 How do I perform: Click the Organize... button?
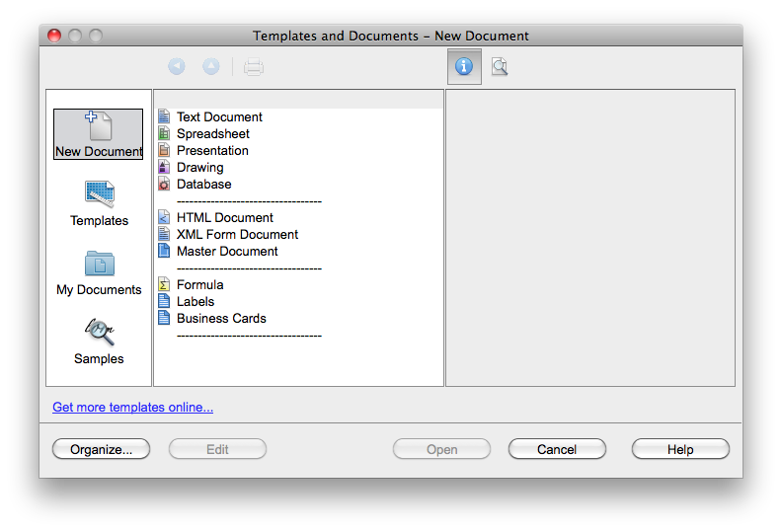click(102, 449)
